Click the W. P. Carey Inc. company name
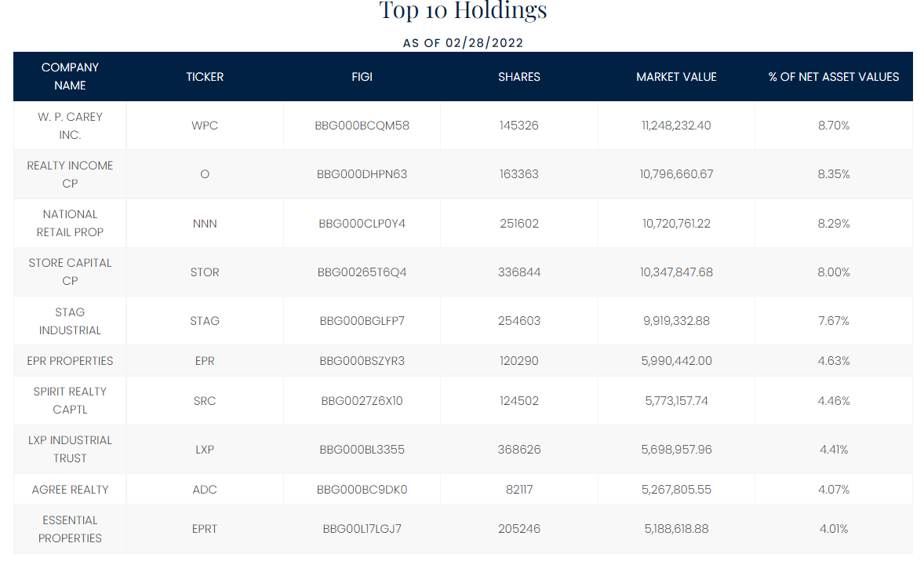 (70, 126)
